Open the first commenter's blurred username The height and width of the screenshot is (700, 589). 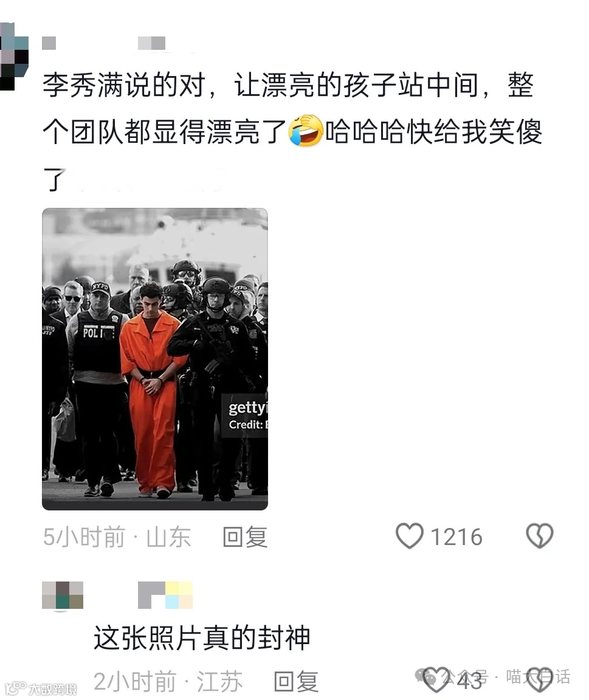pos(103,43)
